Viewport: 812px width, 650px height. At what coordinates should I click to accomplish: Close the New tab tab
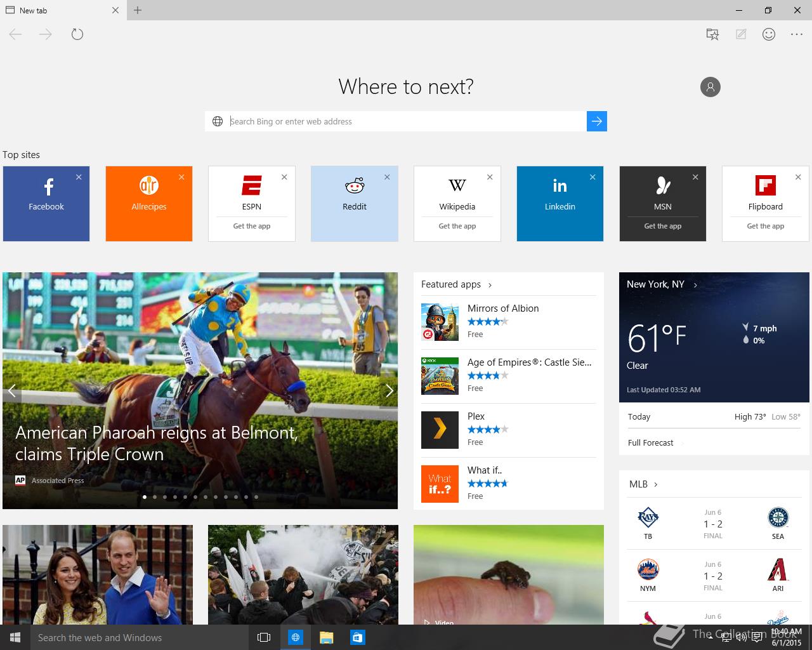[x=115, y=10]
